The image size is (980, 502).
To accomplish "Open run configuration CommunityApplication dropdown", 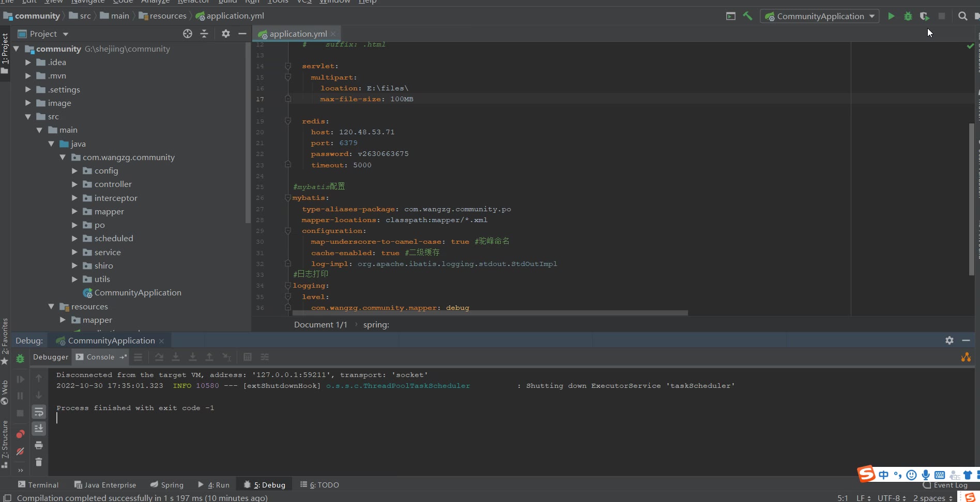I will click(819, 17).
